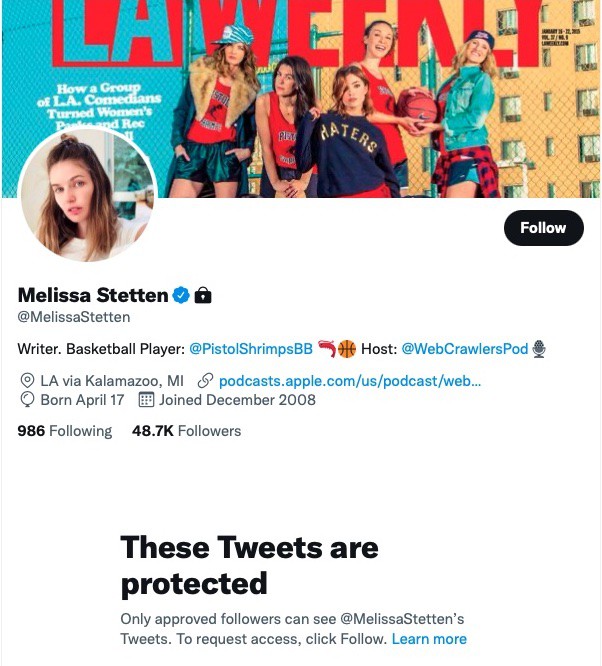Open the @PistolShrimpsBB mention link
Image resolution: width=602 pixels, height=666 pixels.
pos(251,349)
